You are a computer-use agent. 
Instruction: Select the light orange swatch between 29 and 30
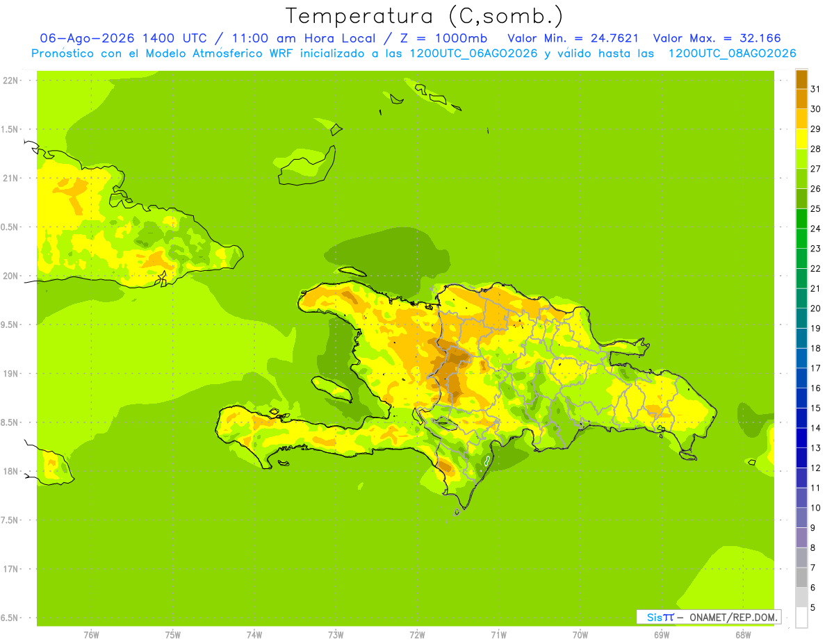click(801, 119)
